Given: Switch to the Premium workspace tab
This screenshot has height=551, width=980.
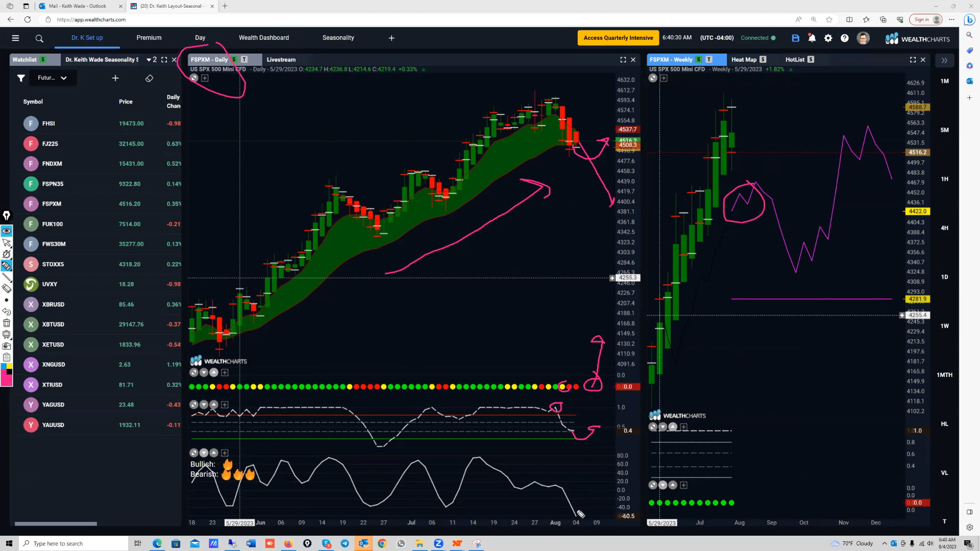Looking at the screenshot, I should click(x=149, y=38).
